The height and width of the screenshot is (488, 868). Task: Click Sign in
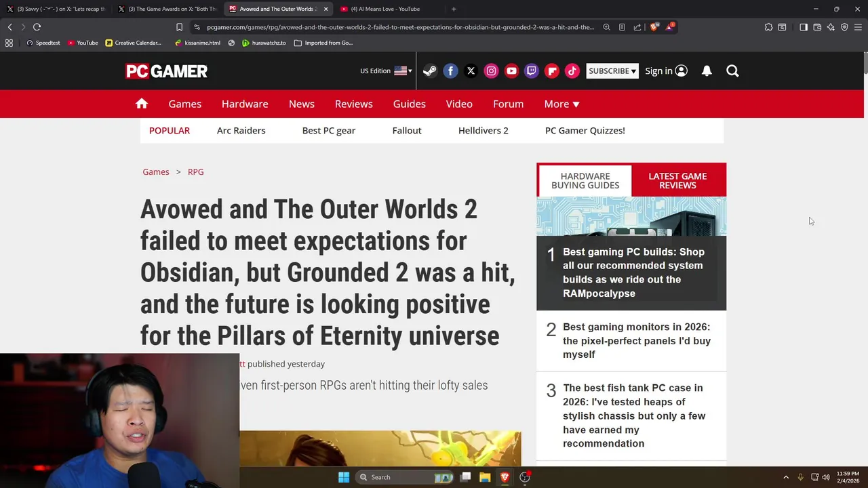[x=666, y=70]
